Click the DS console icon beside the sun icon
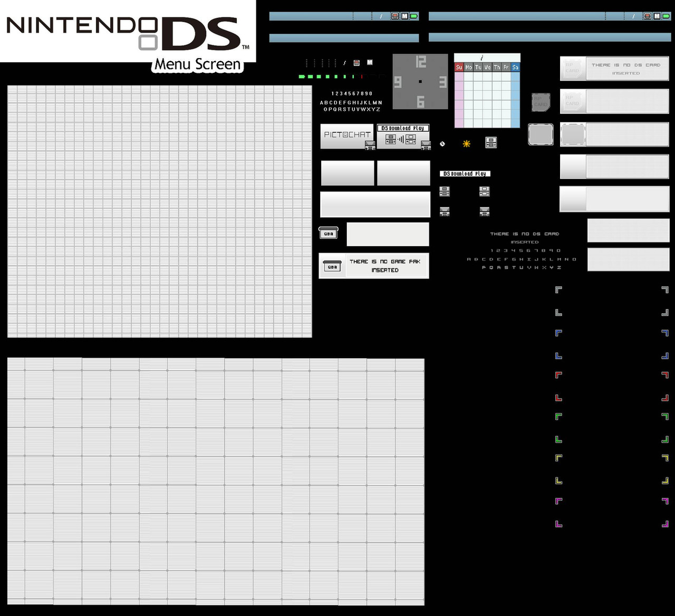Screen dimensions: 675x616 click(x=491, y=143)
